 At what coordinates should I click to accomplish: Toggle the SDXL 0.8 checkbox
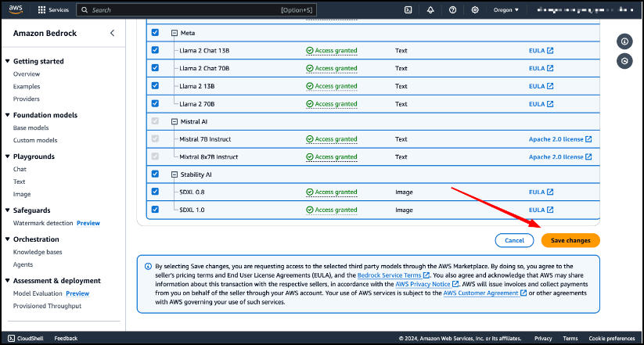(155, 192)
